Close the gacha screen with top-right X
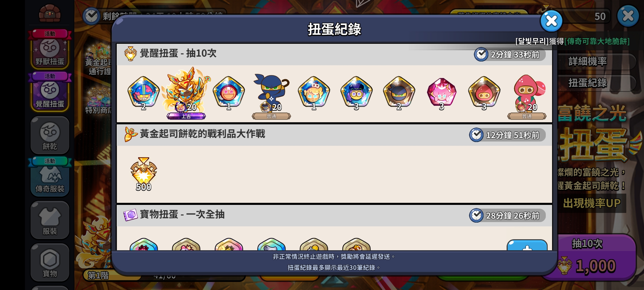644x290 pixels. tap(628, 16)
